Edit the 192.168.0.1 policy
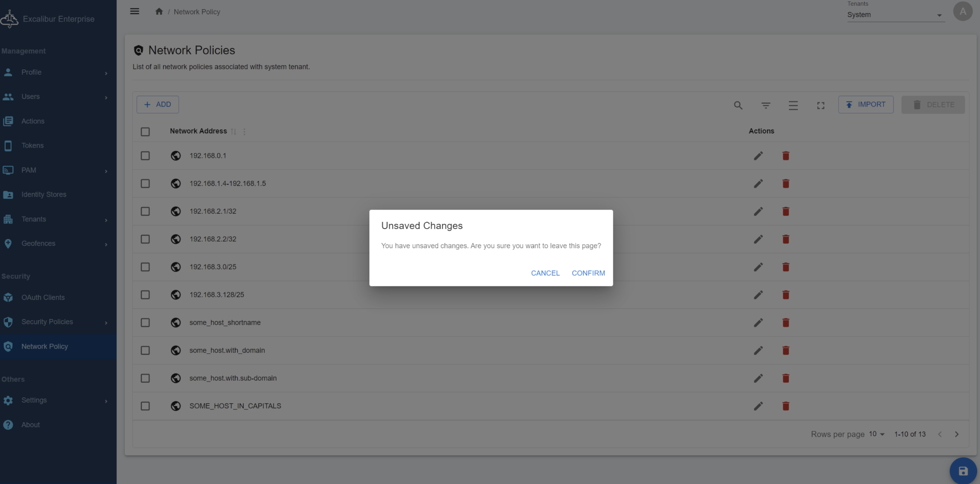This screenshot has height=484, width=980. pyautogui.click(x=758, y=156)
